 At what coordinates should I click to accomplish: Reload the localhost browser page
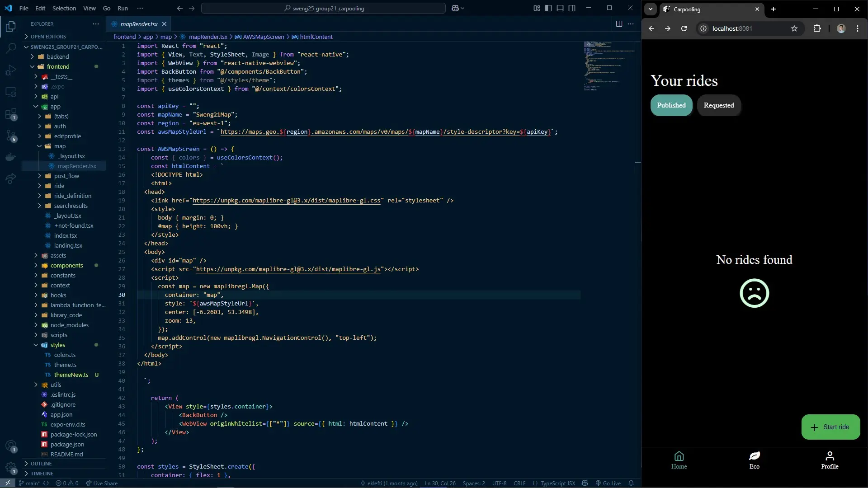[684, 28]
